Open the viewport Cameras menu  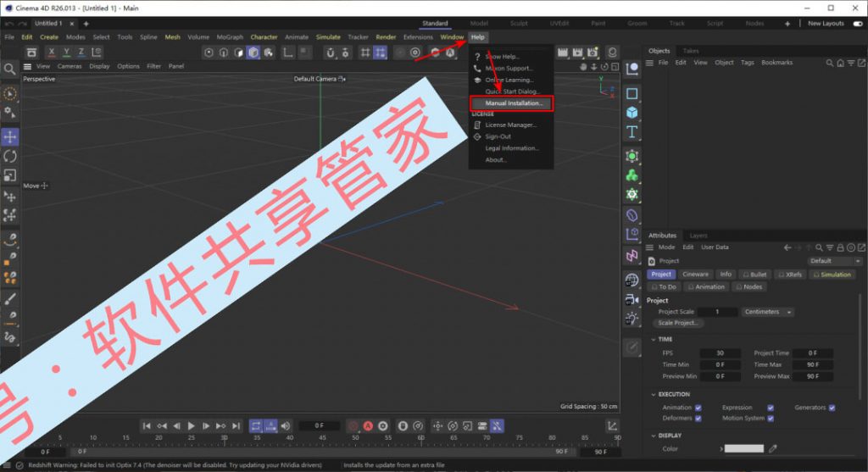tap(70, 66)
